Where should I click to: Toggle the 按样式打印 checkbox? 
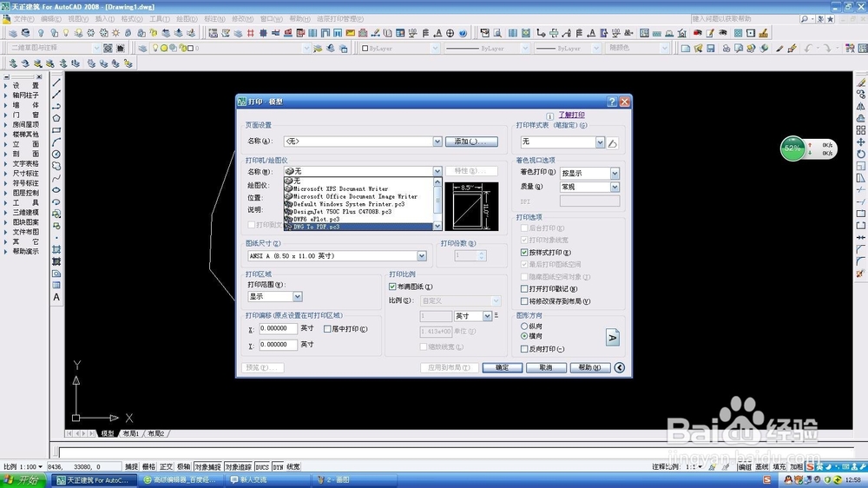(524, 252)
